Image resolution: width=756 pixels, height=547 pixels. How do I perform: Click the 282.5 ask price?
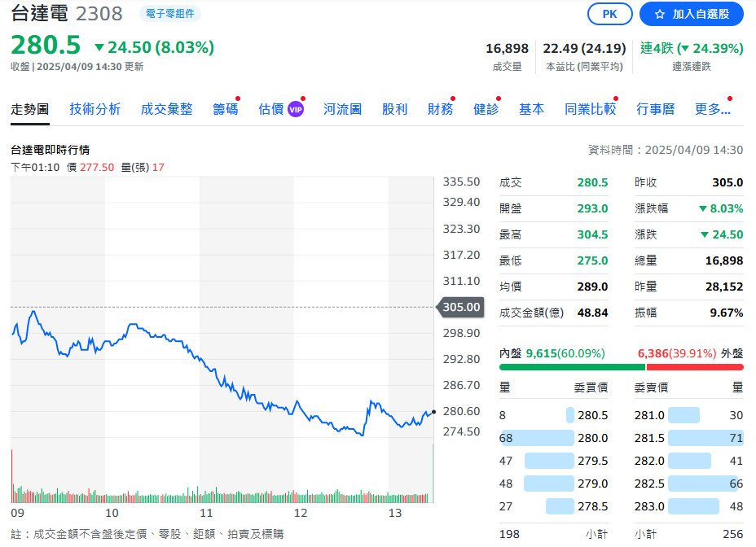[649, 484]
